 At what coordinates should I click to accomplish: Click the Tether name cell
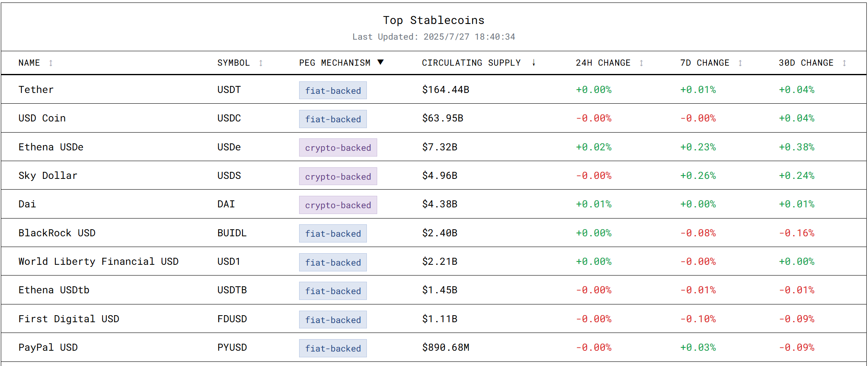pos(36,90)
